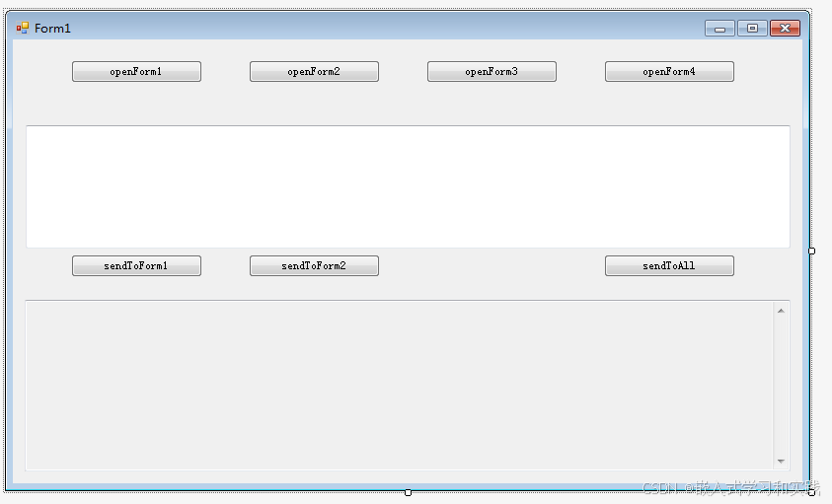
Task: Minimize the Form1 window
Action: tap(719, 29)
